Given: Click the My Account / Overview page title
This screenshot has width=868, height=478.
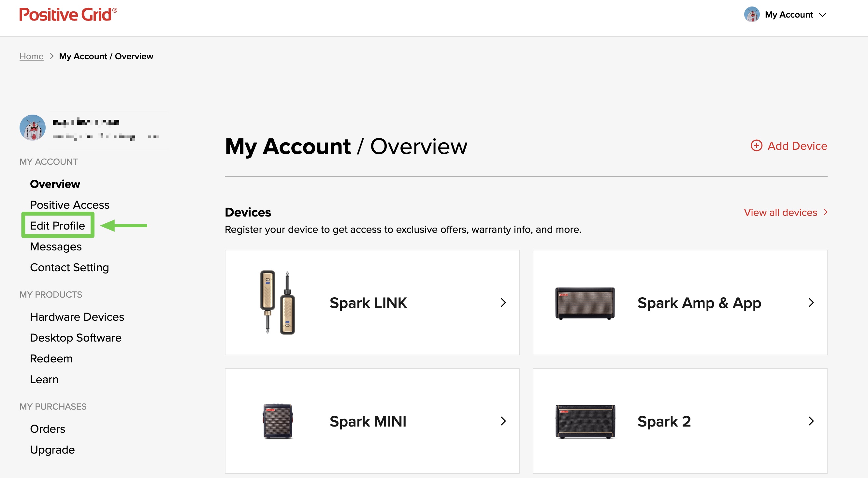Looking at the screenshot, I should pos(346,147).
